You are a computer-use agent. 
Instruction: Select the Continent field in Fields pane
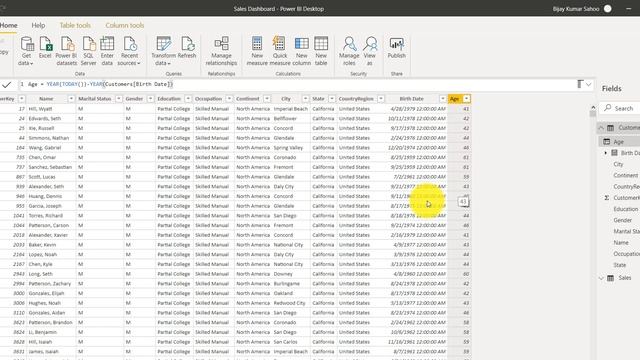pos(625,176)
